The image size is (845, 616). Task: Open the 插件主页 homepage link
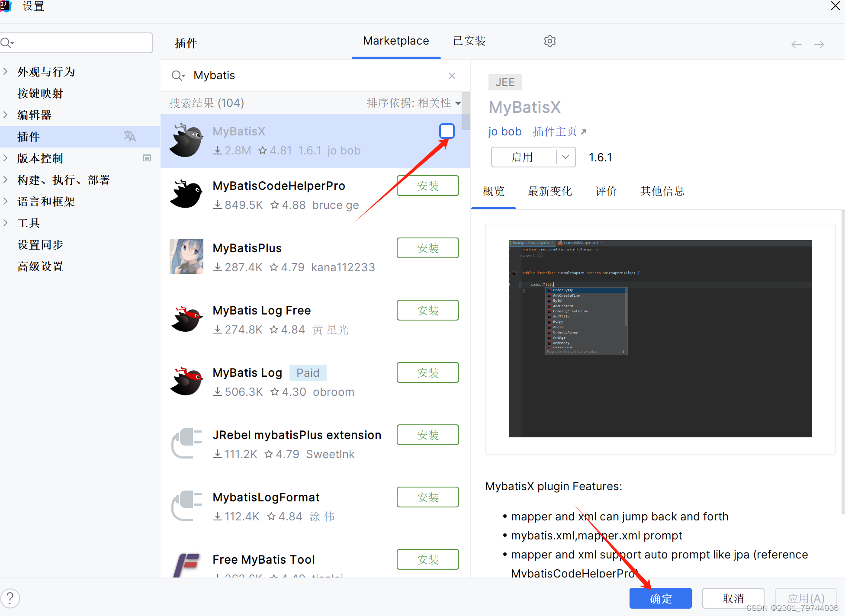pos(559,132)
